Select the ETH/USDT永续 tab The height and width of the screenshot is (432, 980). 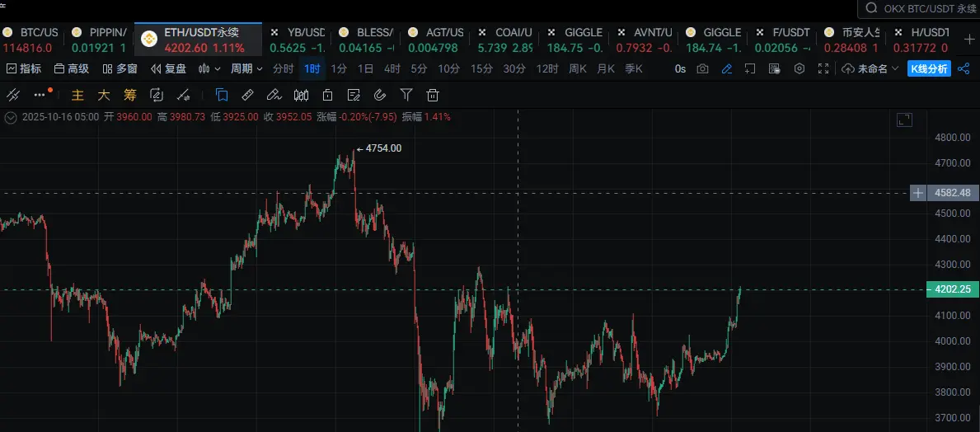click(199, 40)
